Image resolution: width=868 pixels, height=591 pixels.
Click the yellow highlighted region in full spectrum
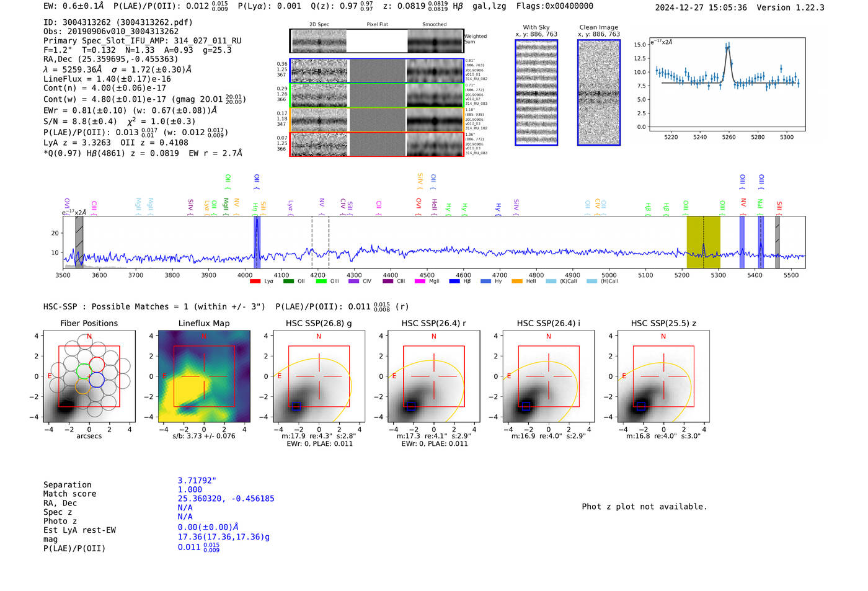(x=703, y=242)
